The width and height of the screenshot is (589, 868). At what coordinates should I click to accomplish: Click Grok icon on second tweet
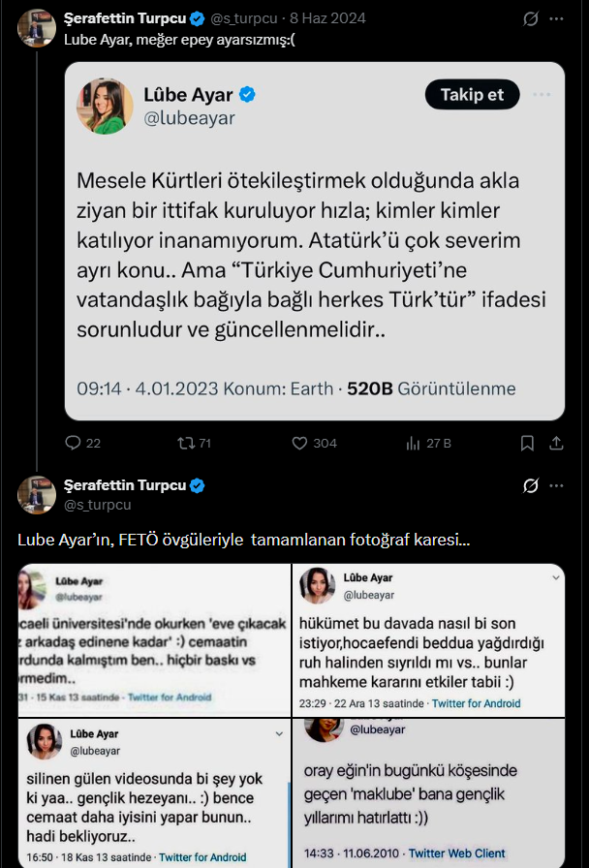click(530, 485)
